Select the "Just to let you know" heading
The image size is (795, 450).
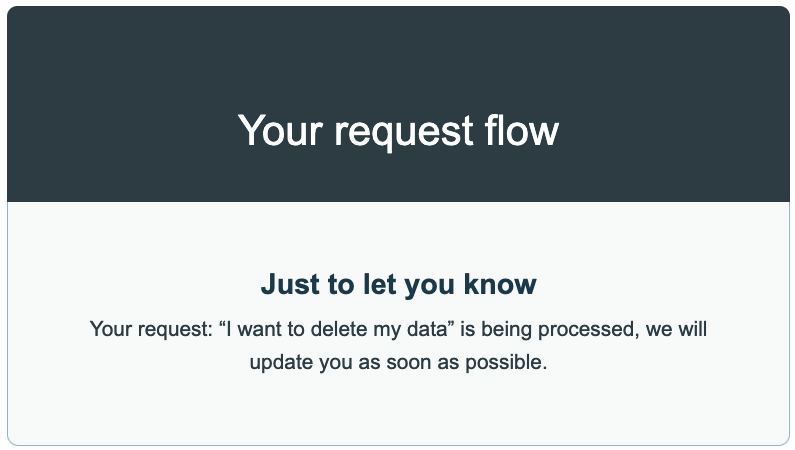tap(398, 284)
